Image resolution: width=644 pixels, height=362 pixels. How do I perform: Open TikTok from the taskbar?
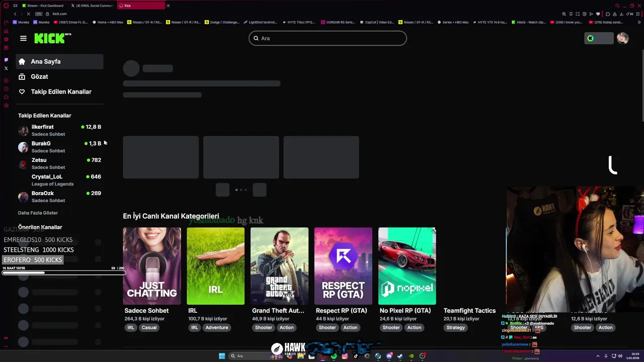[x=356, y=356]
